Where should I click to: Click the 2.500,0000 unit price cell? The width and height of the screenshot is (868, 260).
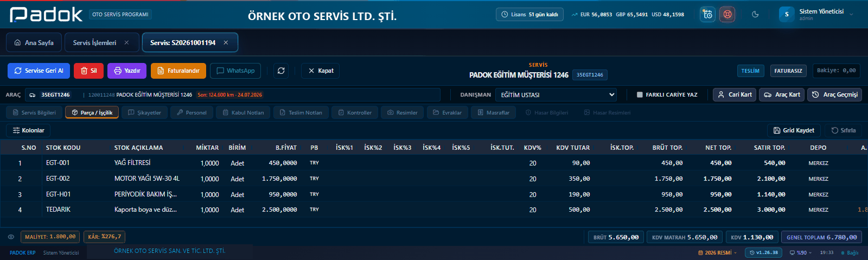click(279, 210)
